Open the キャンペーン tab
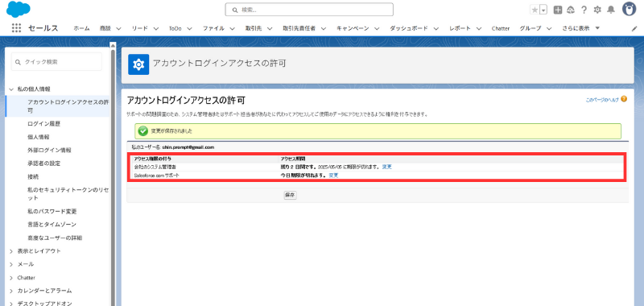 [x=353, y=28]
